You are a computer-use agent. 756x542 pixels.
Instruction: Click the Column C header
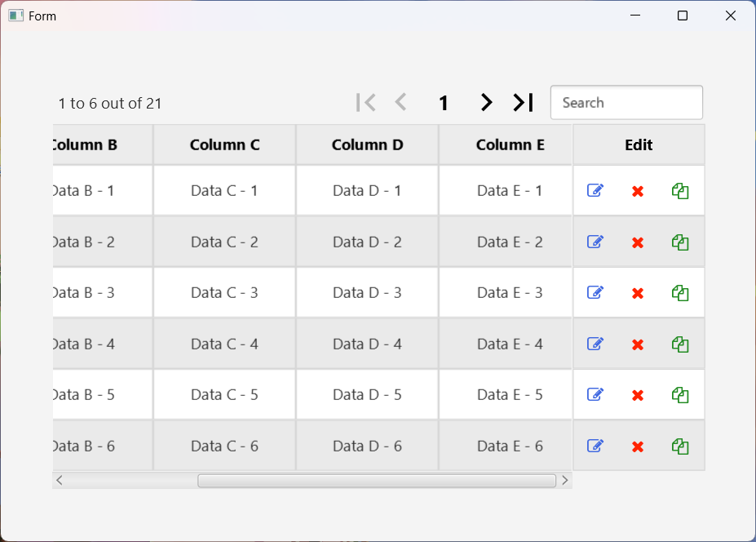pos(224,145)
